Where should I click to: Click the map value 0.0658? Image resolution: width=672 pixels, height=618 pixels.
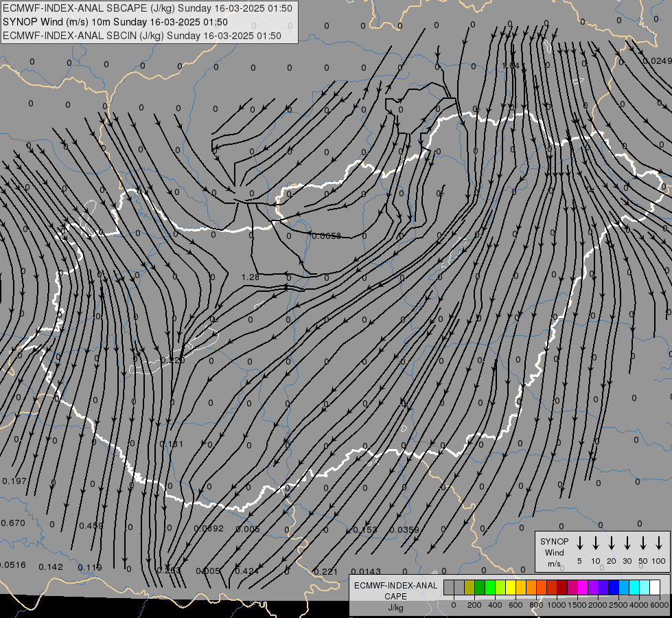click(327, 236)
